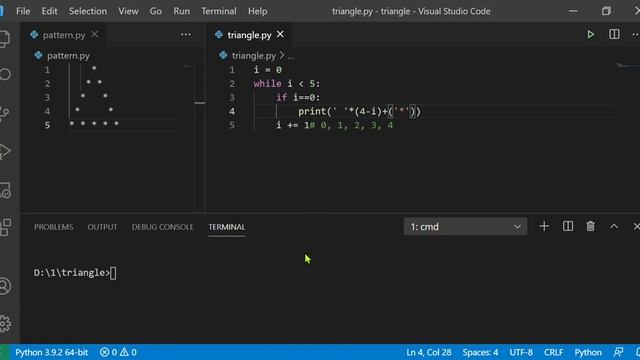640x360 pixels.
Task: Click Spaces: 4 indentation setting
Action: click(x=480, y=352)
